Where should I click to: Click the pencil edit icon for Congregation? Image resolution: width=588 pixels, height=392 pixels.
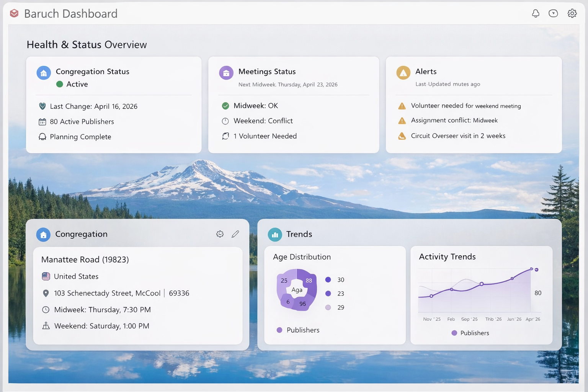[x=235, y=234]
